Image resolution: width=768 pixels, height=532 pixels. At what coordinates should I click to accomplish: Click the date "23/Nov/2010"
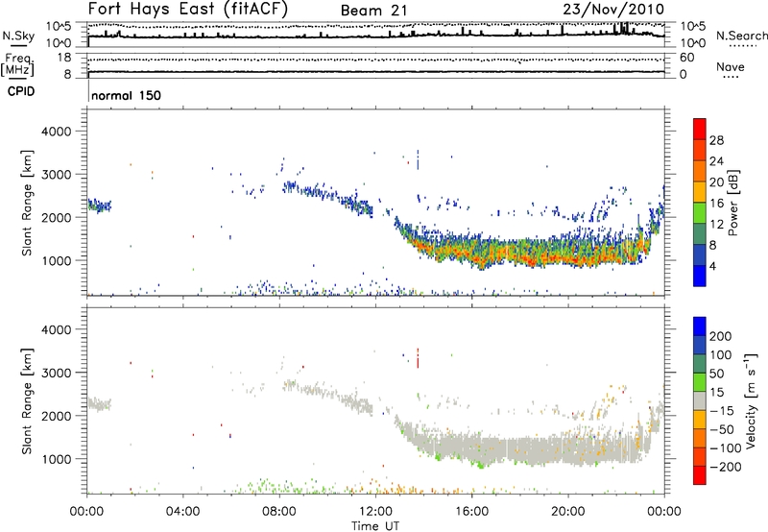coord(613,10)
